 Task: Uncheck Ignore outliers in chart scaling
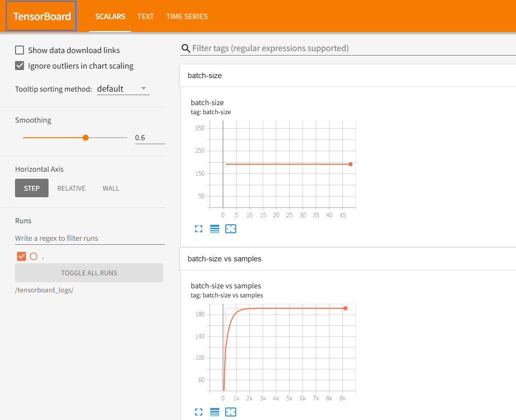click(x=20, y=66)
